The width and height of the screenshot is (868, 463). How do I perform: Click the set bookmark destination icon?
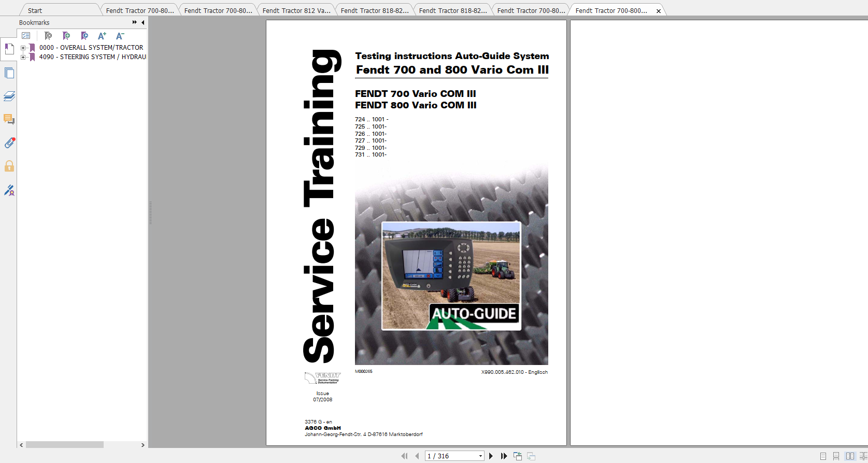[84, 36]
